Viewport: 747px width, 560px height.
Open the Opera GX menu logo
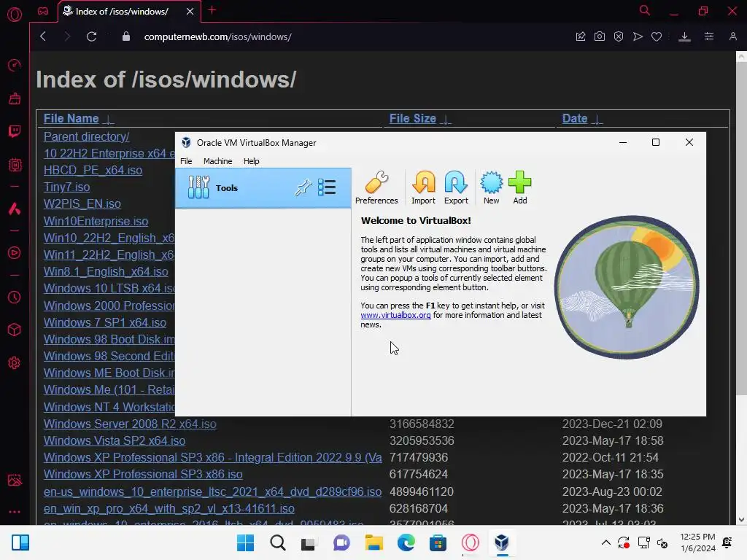(15, 14)
